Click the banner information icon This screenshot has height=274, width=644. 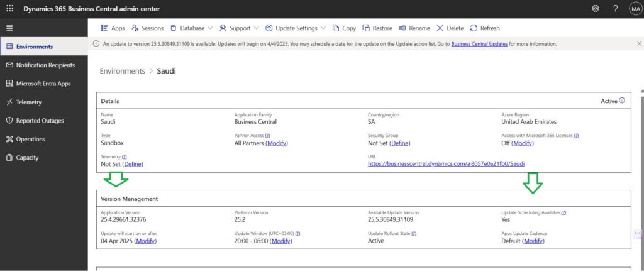[x=96, y=44]
